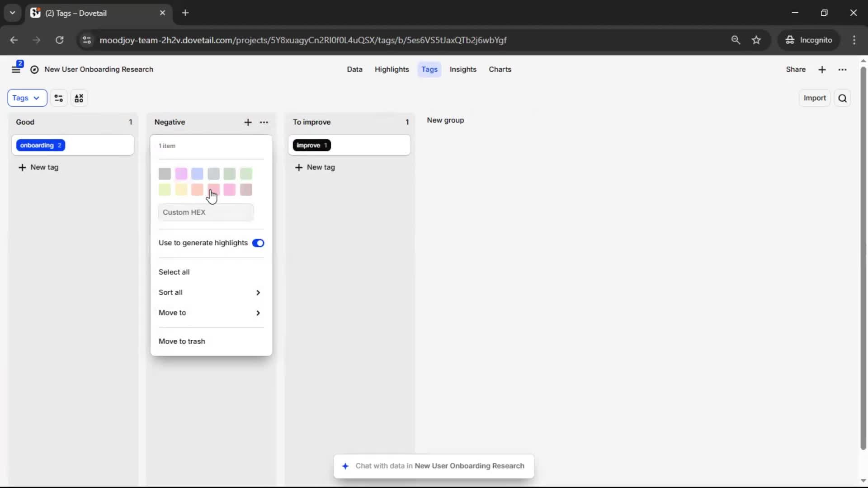Expand the Sort all submenu

[210, 292]
